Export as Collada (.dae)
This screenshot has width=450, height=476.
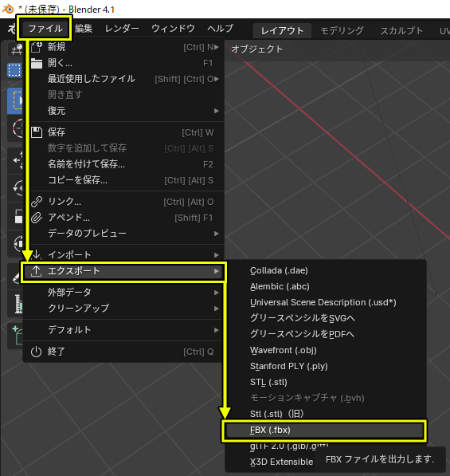coord(326,270)
